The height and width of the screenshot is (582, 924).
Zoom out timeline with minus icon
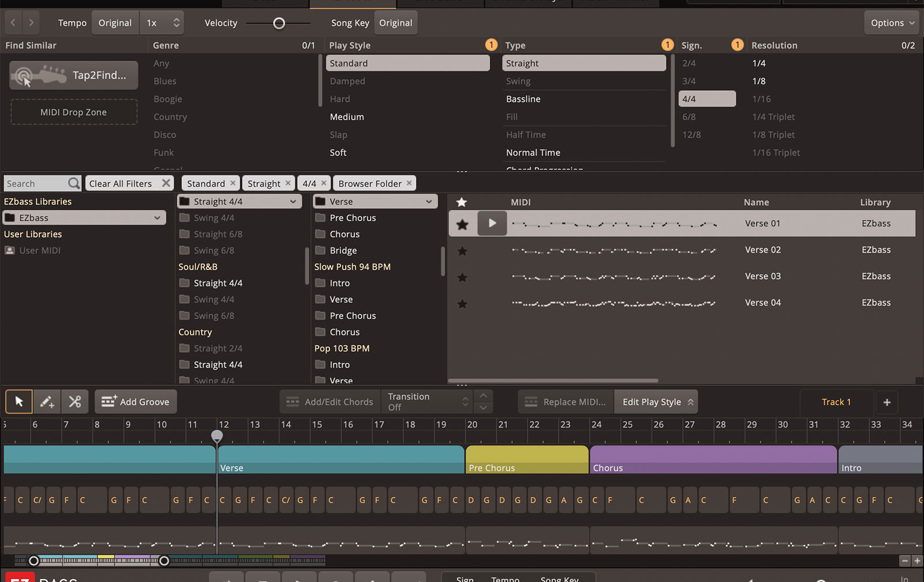coord(905,561)
